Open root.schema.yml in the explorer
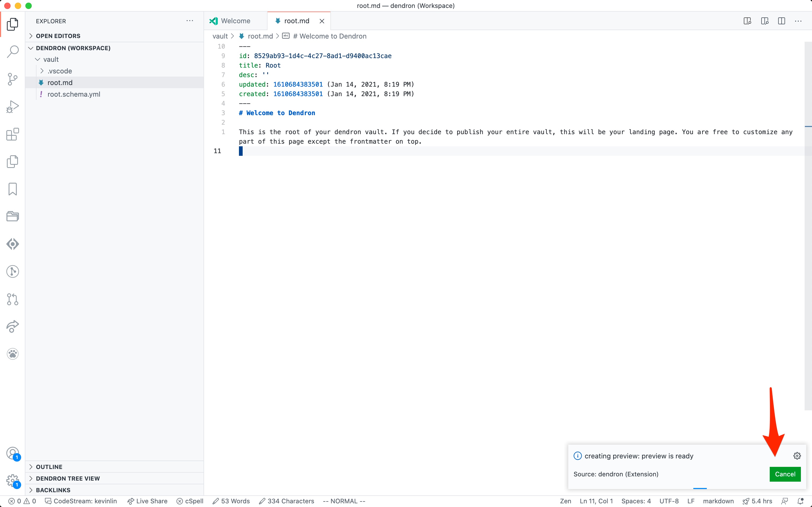This screenshot has width=812, height=507. 73,94
